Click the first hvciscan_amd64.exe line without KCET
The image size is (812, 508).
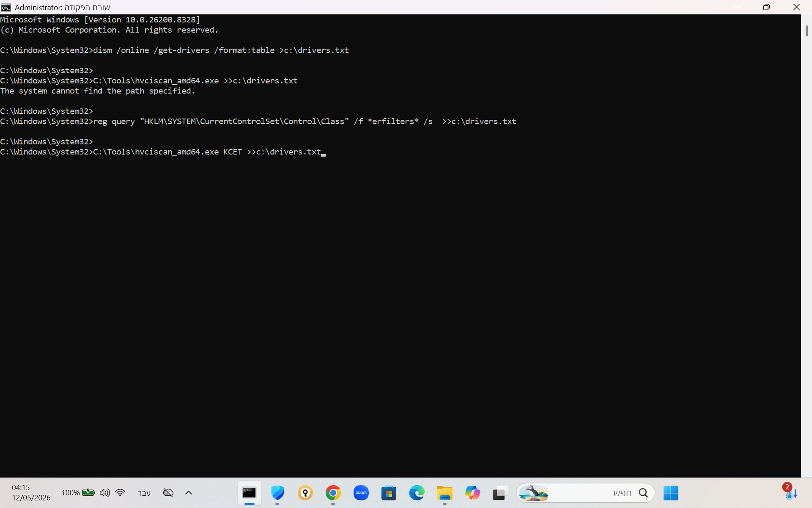tap(149, 81)
